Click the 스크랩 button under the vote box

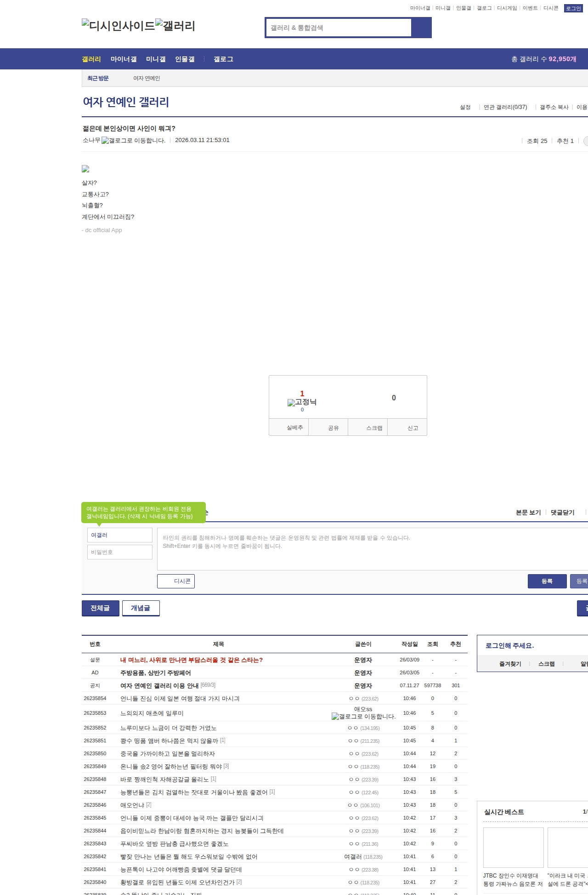coord(368,427)
